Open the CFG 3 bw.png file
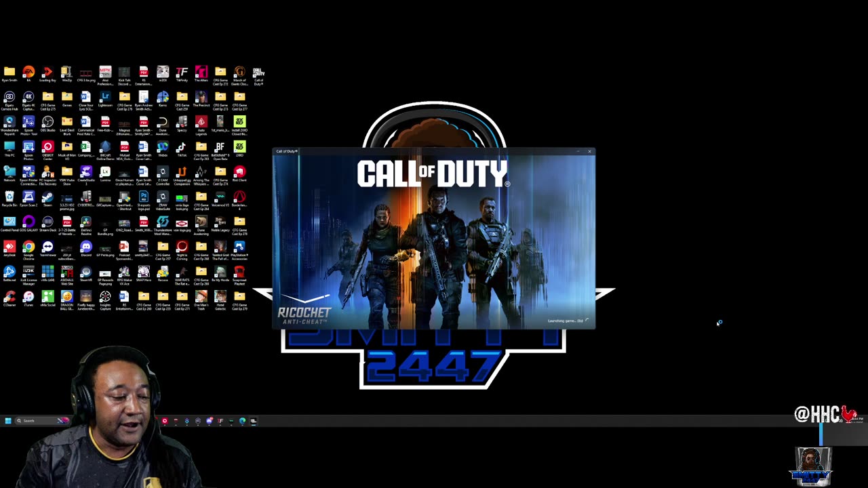The height and width of the screenshot is (488, 868). (85, 74)
